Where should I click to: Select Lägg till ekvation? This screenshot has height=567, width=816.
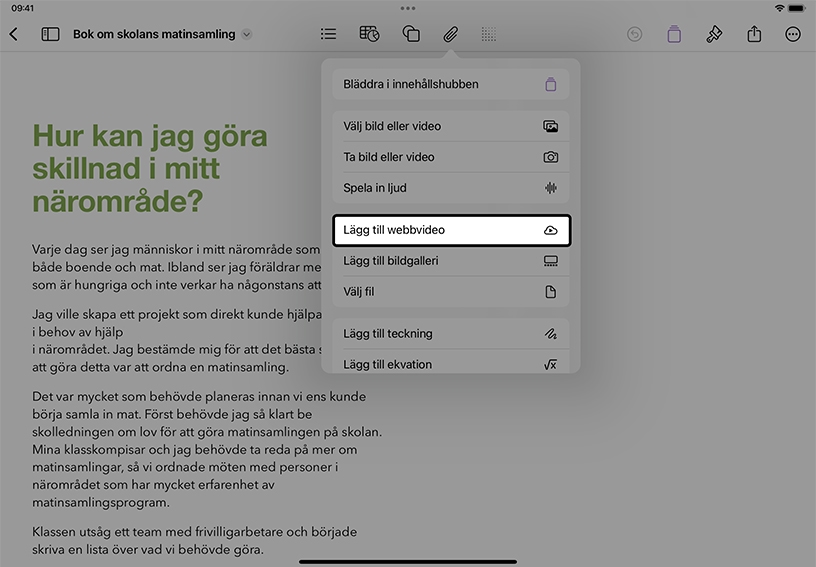pyautogui.click(x=451, y=364)
